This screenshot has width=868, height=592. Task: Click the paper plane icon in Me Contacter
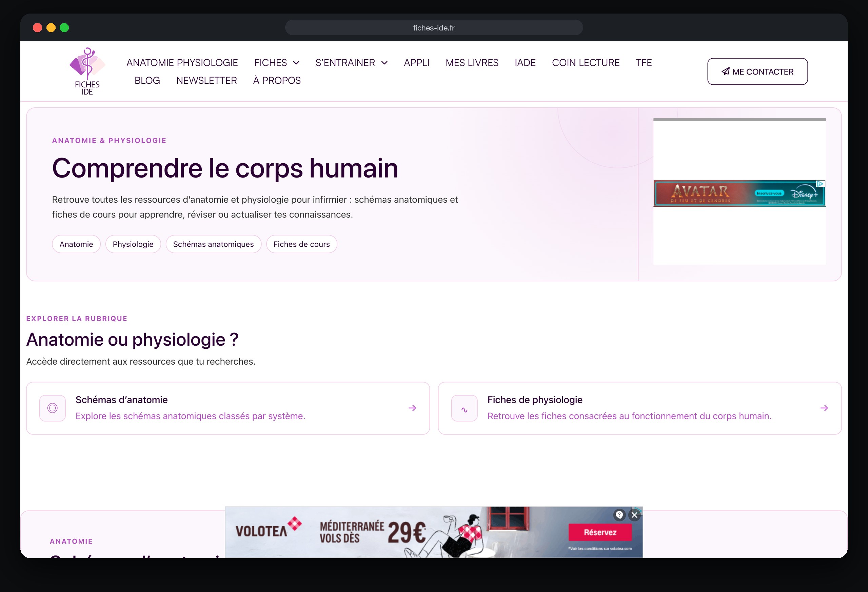pos(725,71)
